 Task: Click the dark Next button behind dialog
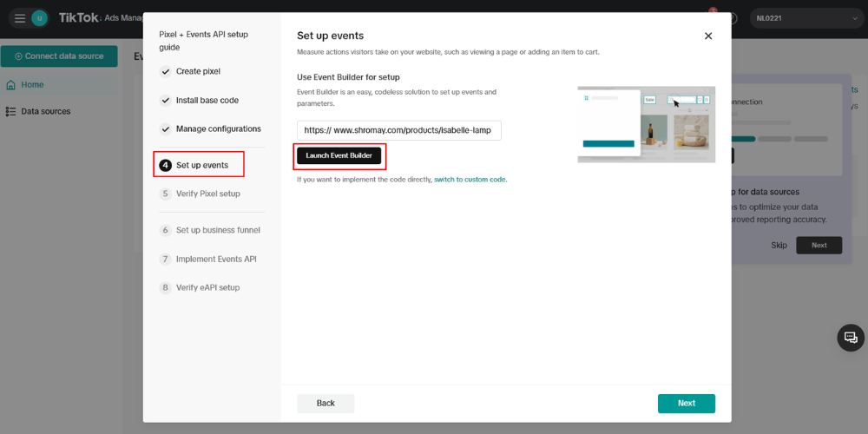click(819, 246)
